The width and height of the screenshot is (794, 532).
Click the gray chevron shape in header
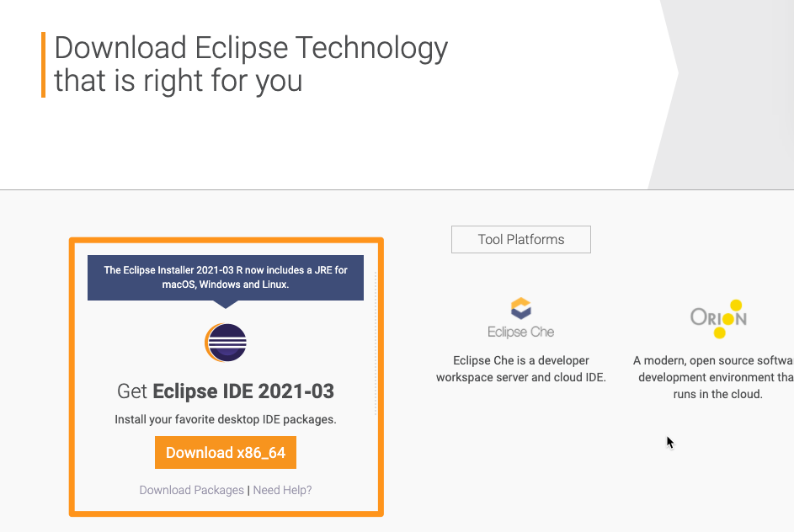coord(721,94)
